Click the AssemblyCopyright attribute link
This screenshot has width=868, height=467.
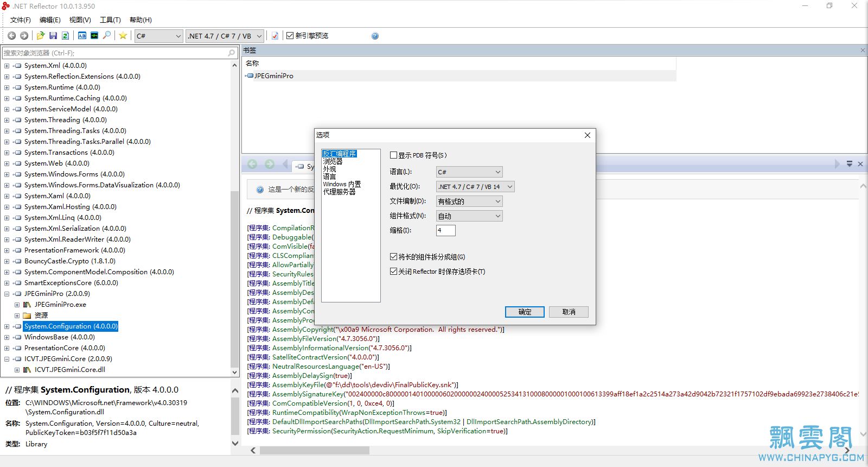(x=303, y=330)
